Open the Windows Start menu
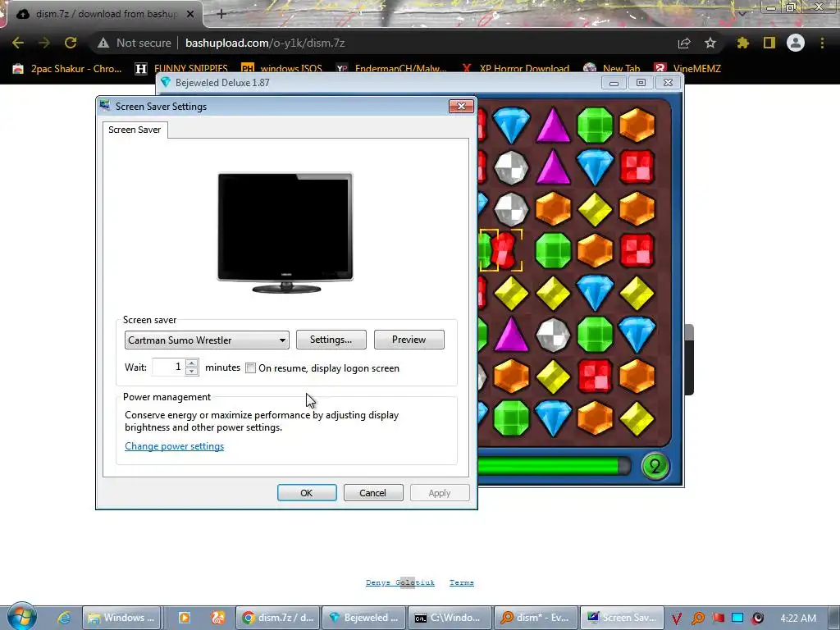 coord(21,617)
